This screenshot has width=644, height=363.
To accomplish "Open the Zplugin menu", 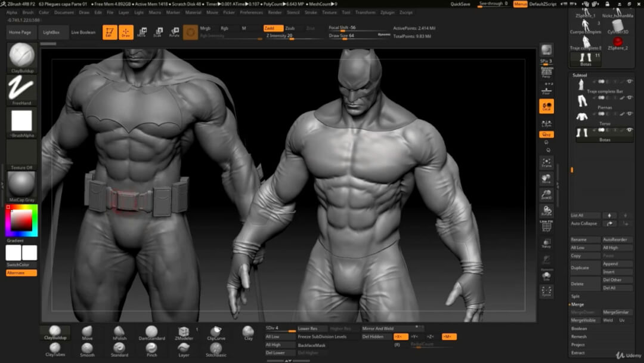I will (388, 13).
